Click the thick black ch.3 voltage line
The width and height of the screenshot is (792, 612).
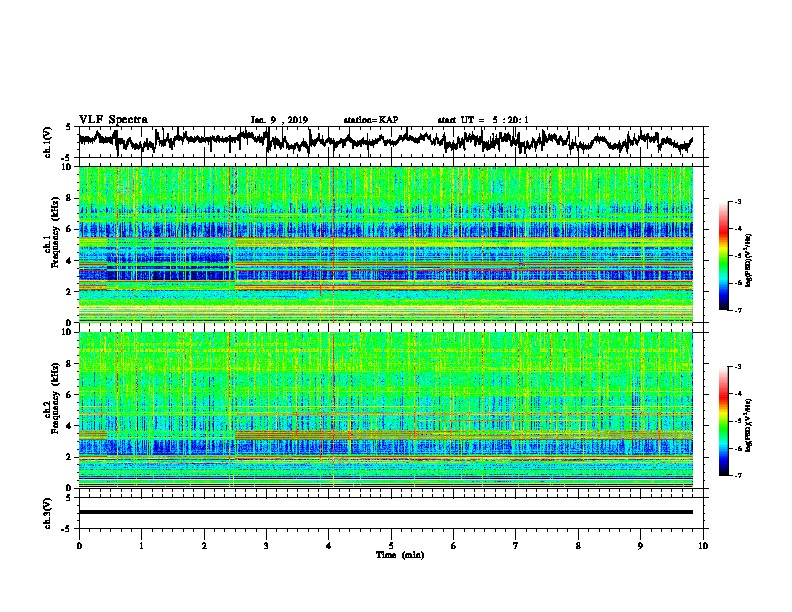(x=385, y=512)
